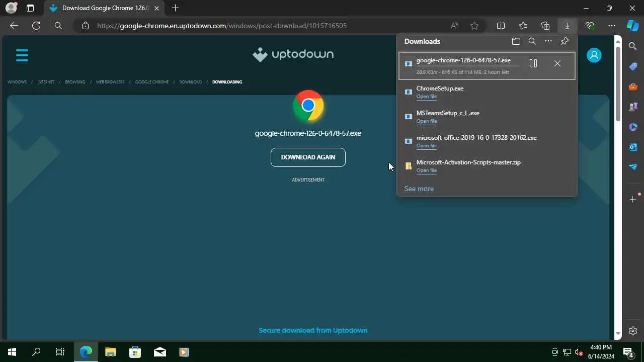Open file link under Microsoft-Activation-Scripts-master.zip

click(x=426, y=170)
